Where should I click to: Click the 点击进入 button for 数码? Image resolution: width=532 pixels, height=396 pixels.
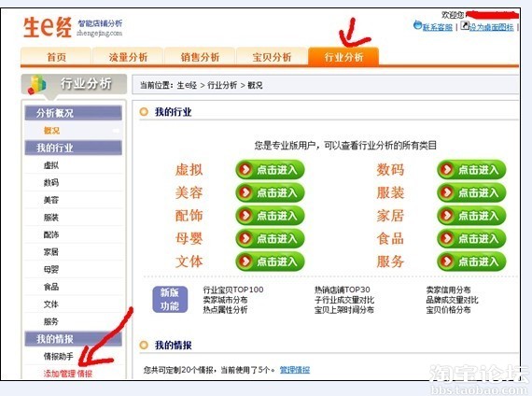coord(471,169)
